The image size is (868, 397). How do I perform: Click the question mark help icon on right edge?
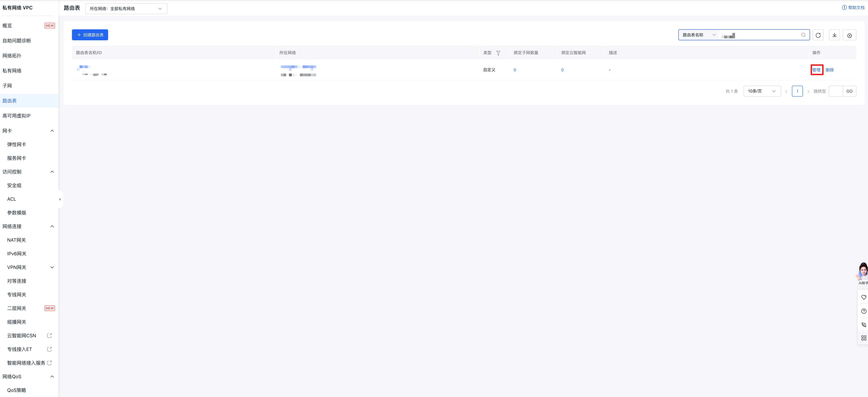click(863, 311)
